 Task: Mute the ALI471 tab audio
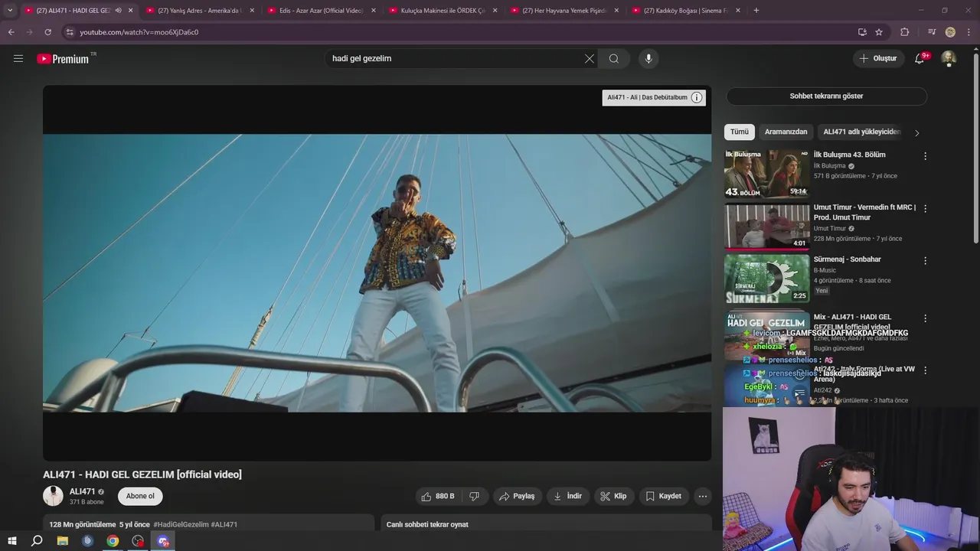coord(118,11)
